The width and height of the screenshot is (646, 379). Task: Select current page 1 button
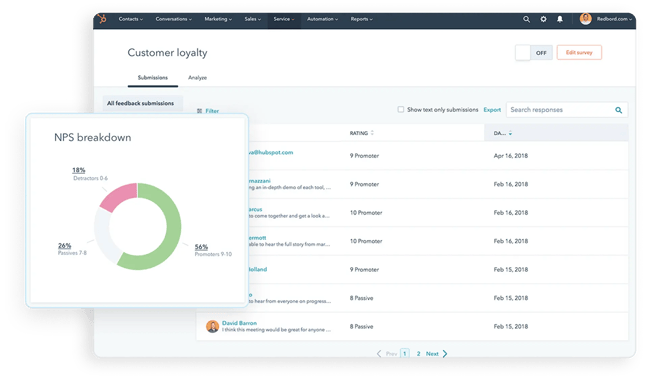pos(405,353)
